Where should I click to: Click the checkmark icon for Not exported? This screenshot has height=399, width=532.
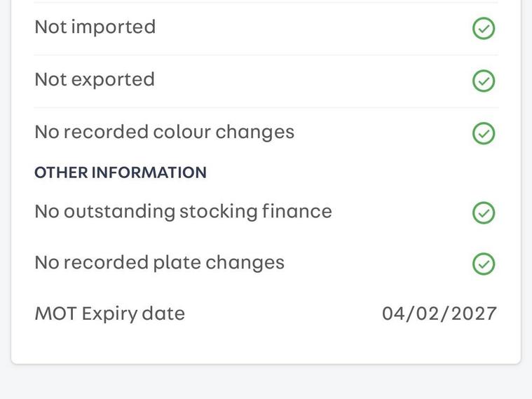tap(484, 81)
